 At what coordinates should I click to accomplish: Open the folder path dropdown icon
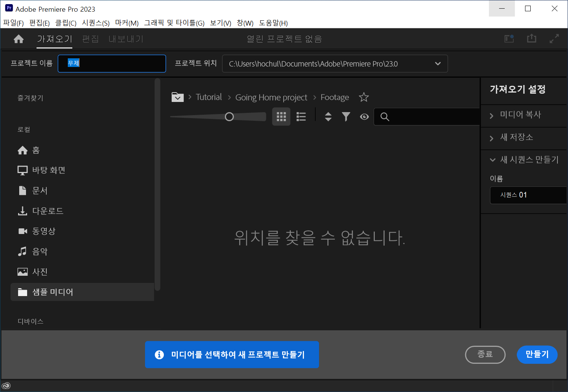[178, 97]
